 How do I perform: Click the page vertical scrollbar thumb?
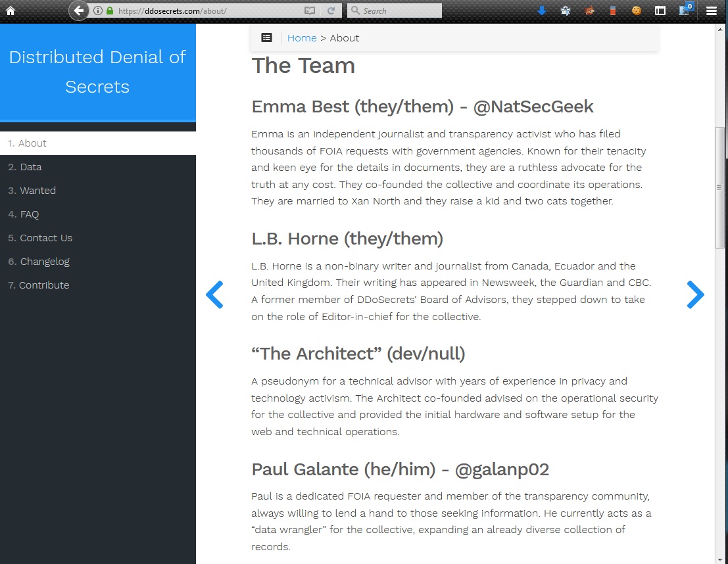coord(719,187)
